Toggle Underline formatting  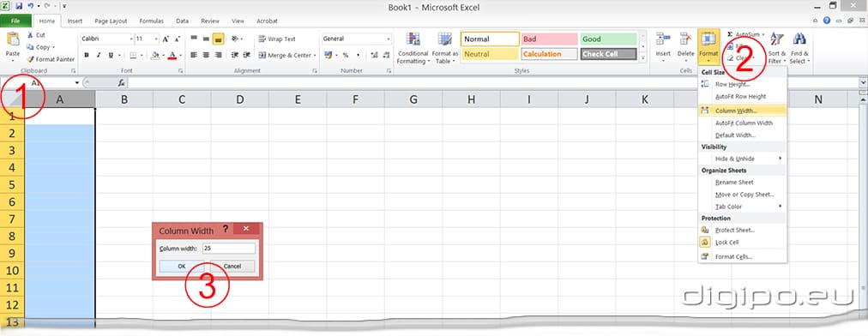(111, 56)
